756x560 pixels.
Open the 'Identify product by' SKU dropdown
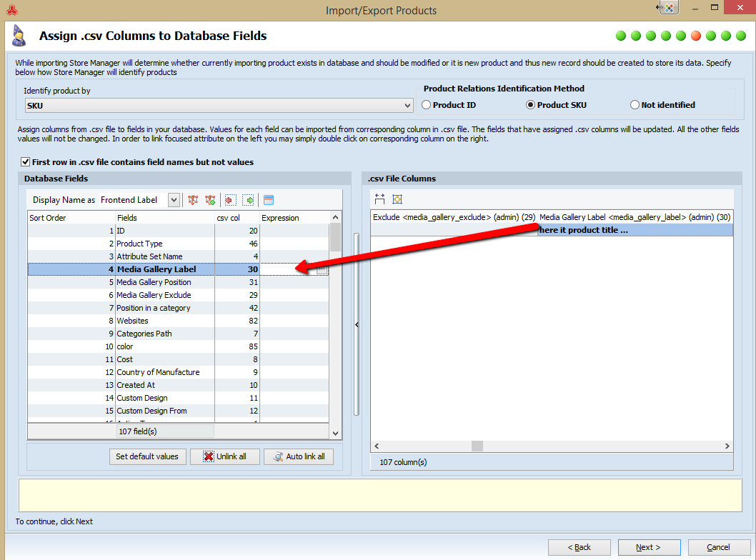coord(407,106)
